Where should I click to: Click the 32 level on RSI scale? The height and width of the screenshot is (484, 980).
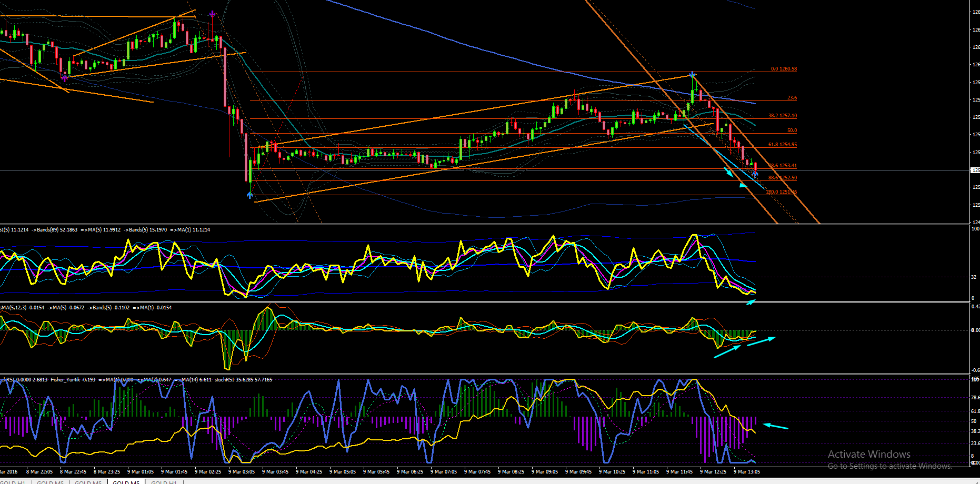coord(974,277)
